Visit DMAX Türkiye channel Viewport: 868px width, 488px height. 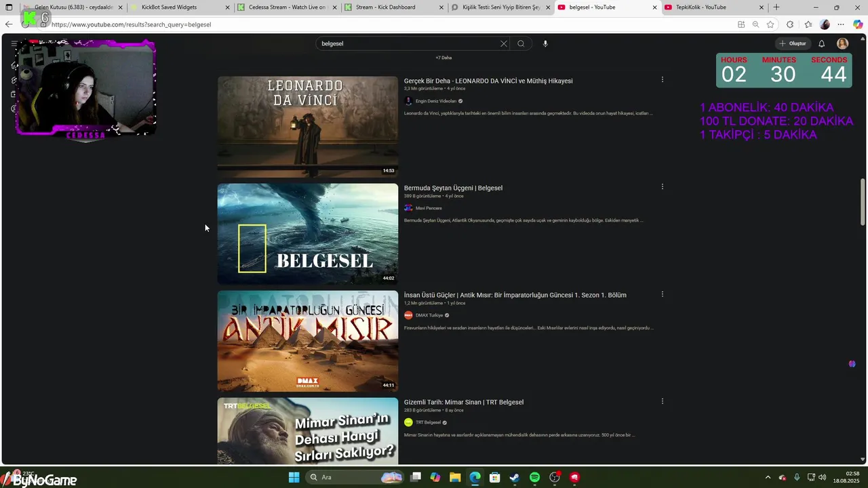tap(429, 315)
